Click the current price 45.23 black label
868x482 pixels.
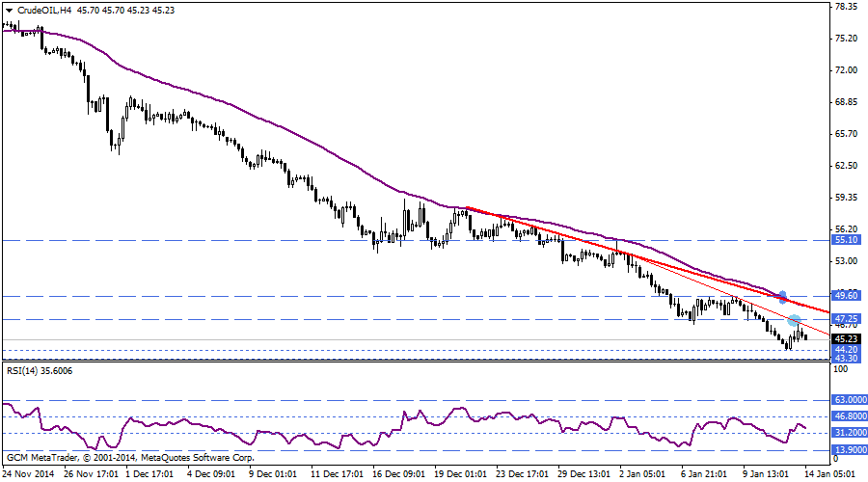846,338
